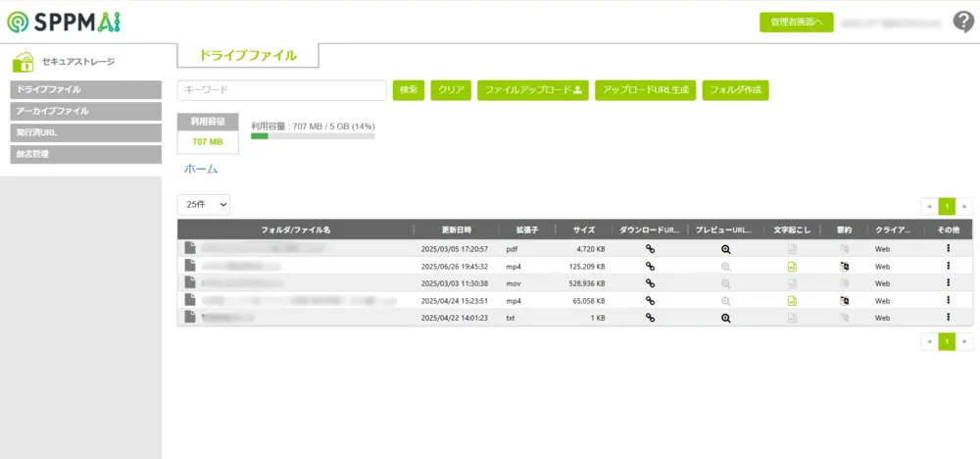This screenshot has width=980, height=459.
Task: Go to 管理者画面へ admin screen
Action: (796, 22)
